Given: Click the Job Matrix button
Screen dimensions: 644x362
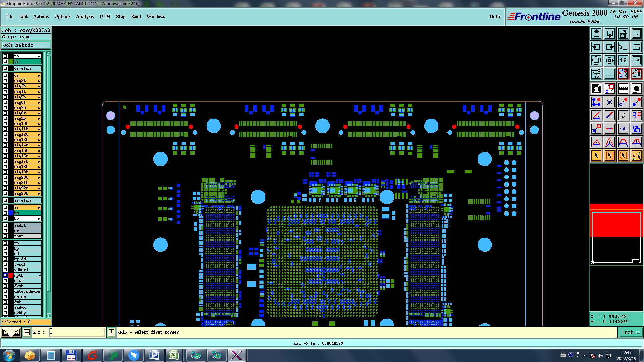Looking at the screenshot, I should click(26, 45).
